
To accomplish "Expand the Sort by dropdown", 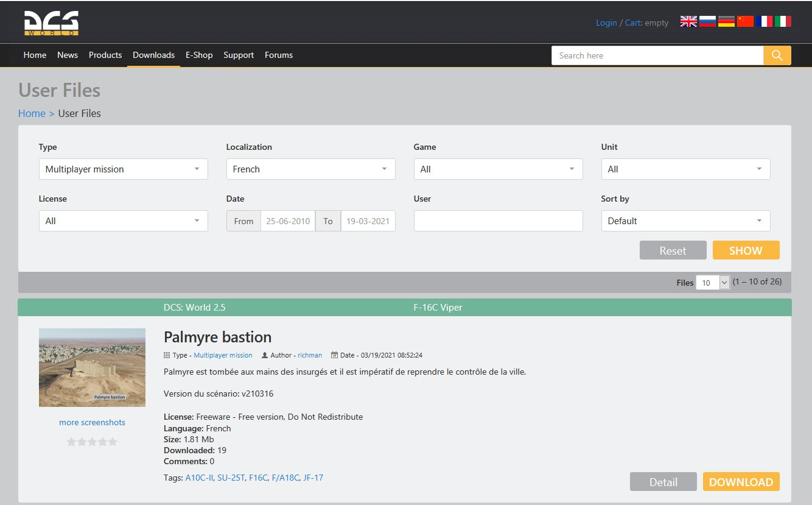I will click(685, 221).
